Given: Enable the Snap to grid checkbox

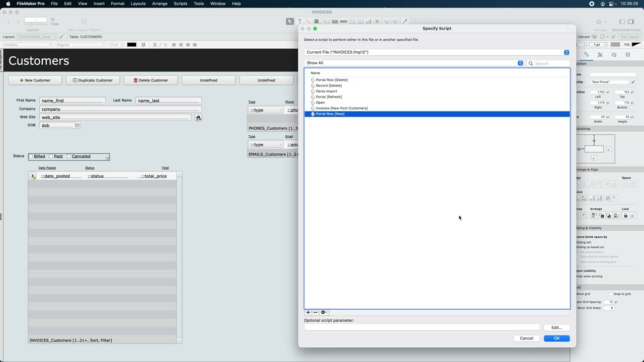Looking at the screenshot, I should tap(611, 294).
